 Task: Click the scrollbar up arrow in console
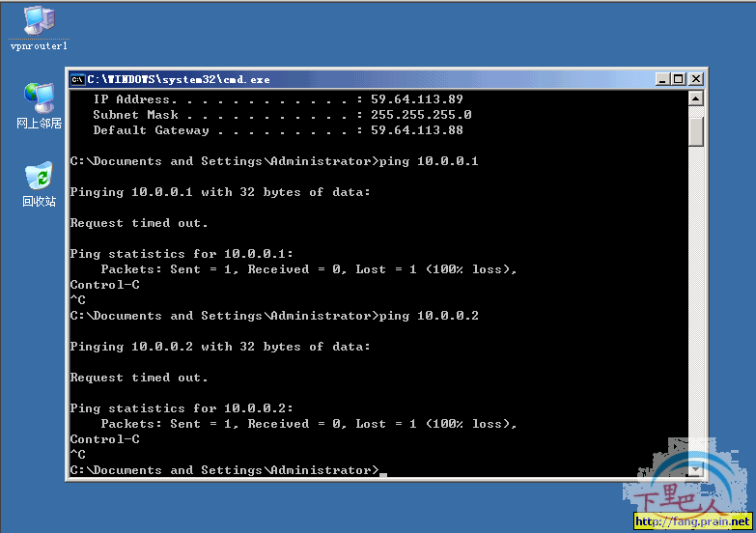click(696, 98)
